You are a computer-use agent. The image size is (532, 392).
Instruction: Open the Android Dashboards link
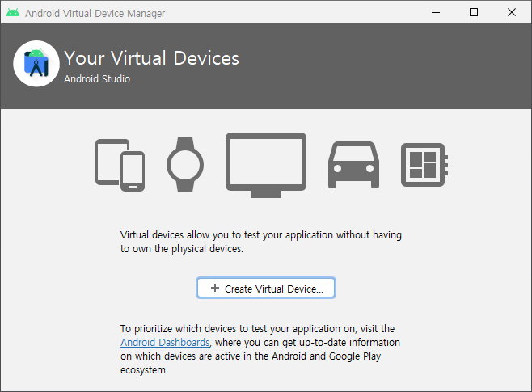tap(165, 343)
